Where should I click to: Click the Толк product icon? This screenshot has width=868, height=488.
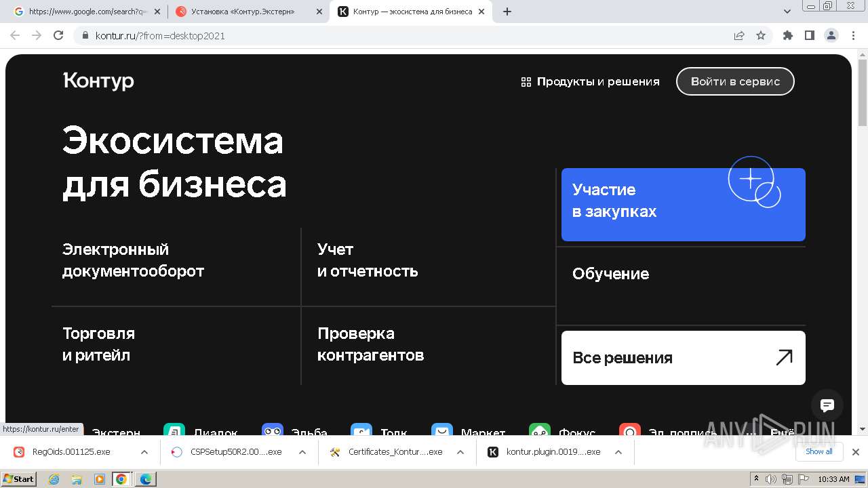coord(361,431)
